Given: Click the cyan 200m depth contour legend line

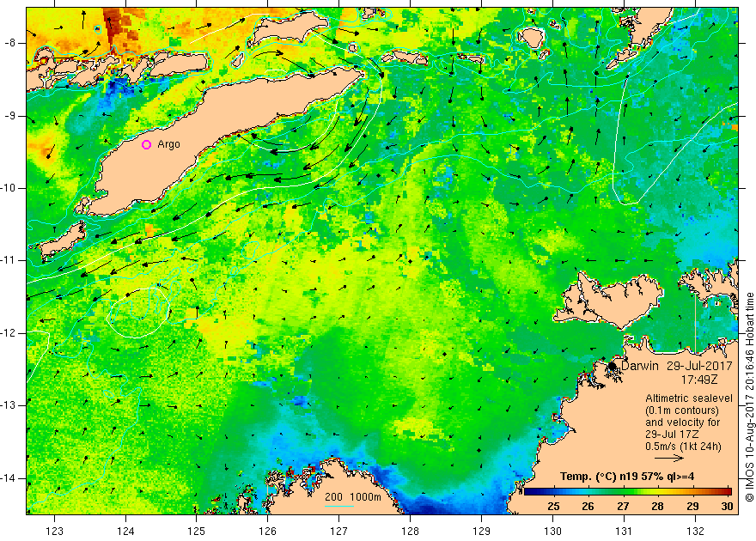Looking at the screenshot, I should [x=339, y=506].
